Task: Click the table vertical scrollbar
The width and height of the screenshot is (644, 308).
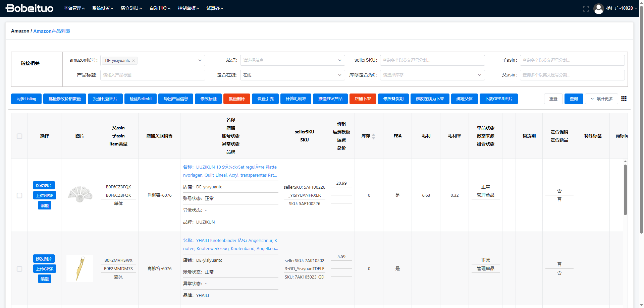Action: (625, 189)
